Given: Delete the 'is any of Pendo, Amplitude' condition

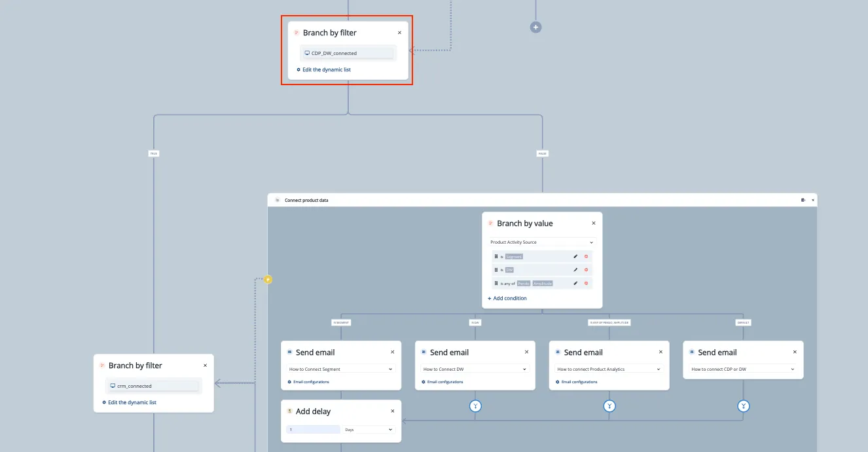Looking at the screenshot, I should point(586,284).
